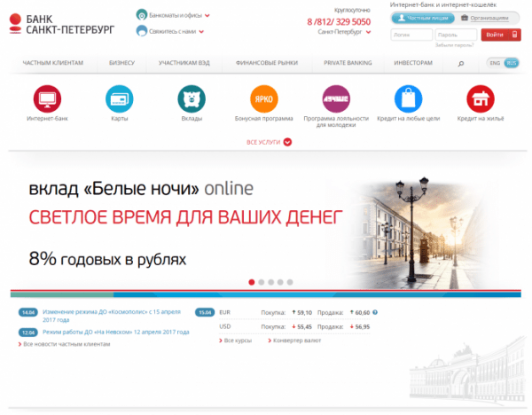This screenshot has width=532, height=415.
Task: Open Инвесторам menu
Action: [x=413, y=63]
